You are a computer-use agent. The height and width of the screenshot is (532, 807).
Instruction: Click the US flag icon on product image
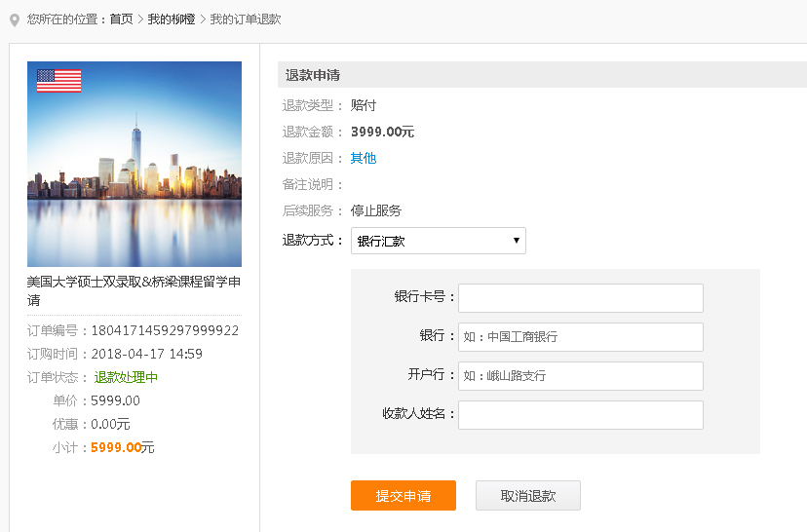tap(59, 81)
